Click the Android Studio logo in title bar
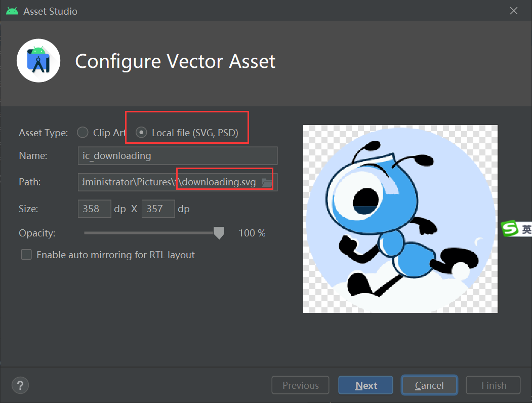This screenshot has height=403, width=532. click(x=12, y=11)
